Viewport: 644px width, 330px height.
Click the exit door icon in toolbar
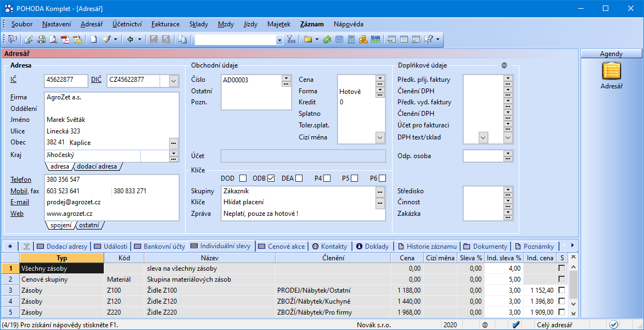point(12,39)
